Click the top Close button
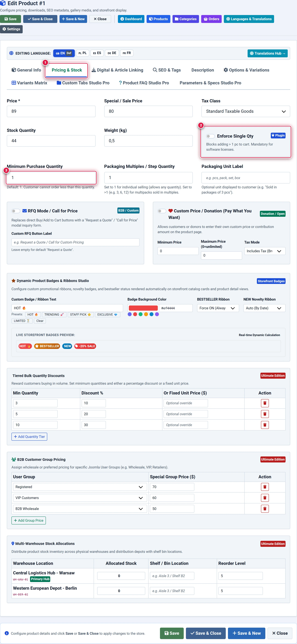Viewport: 297px width, 644px height. (100, 19)
